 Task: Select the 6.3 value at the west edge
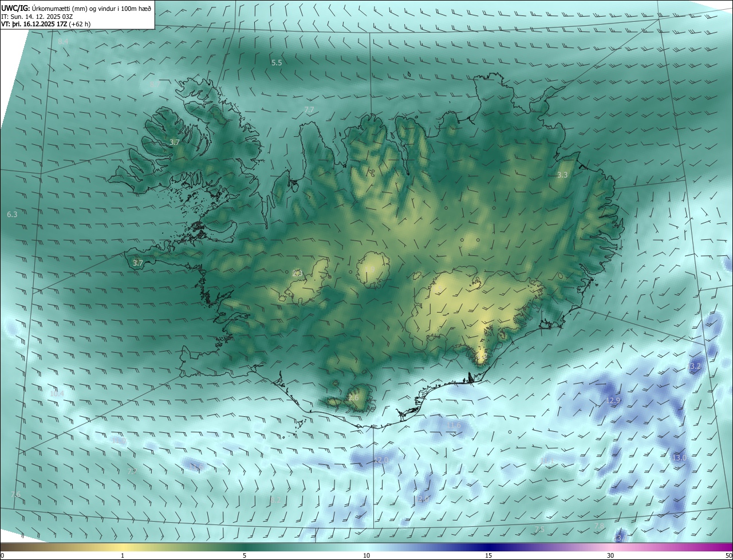(x=12, y=214)
